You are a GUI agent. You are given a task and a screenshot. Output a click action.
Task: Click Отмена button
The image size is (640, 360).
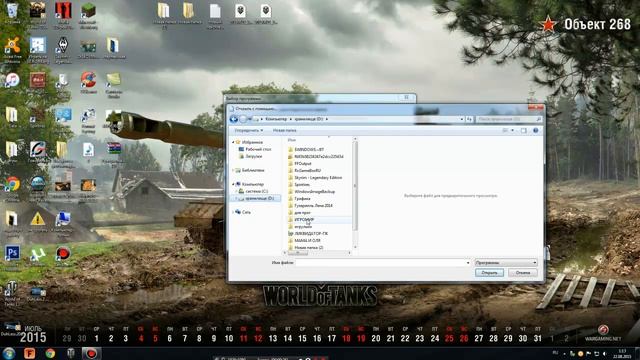coord(523,273)
